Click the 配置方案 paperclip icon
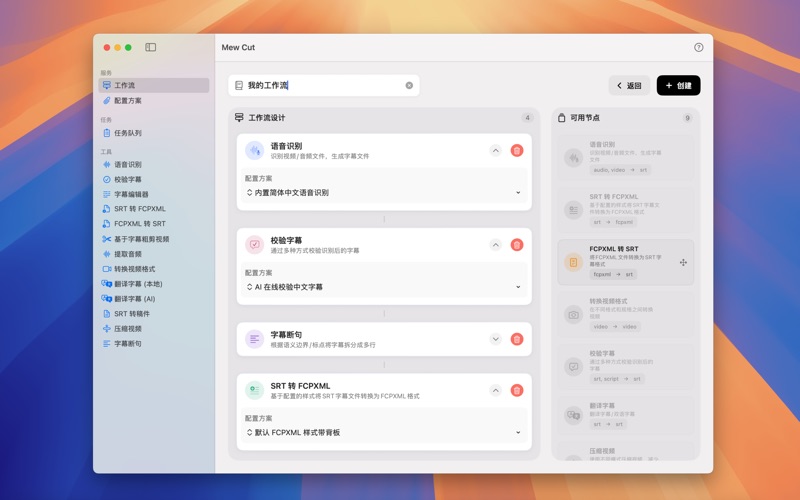 click(x=106, y=101)
